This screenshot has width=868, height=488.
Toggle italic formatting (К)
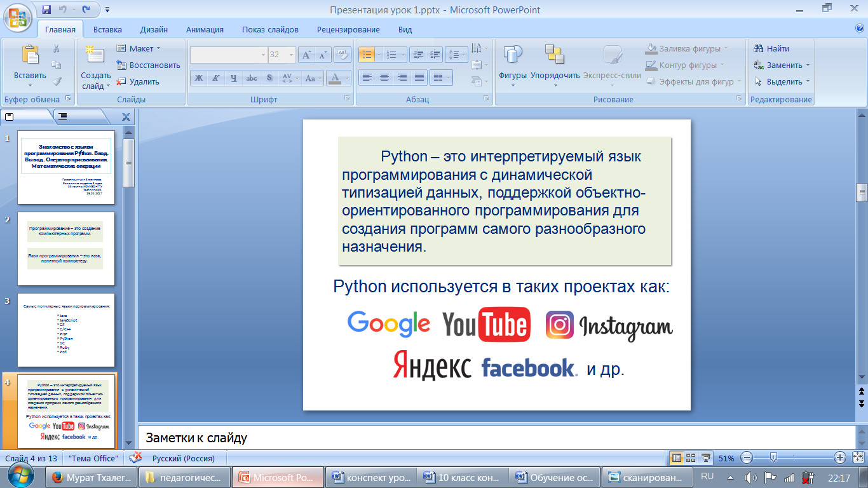coord(217,78)
